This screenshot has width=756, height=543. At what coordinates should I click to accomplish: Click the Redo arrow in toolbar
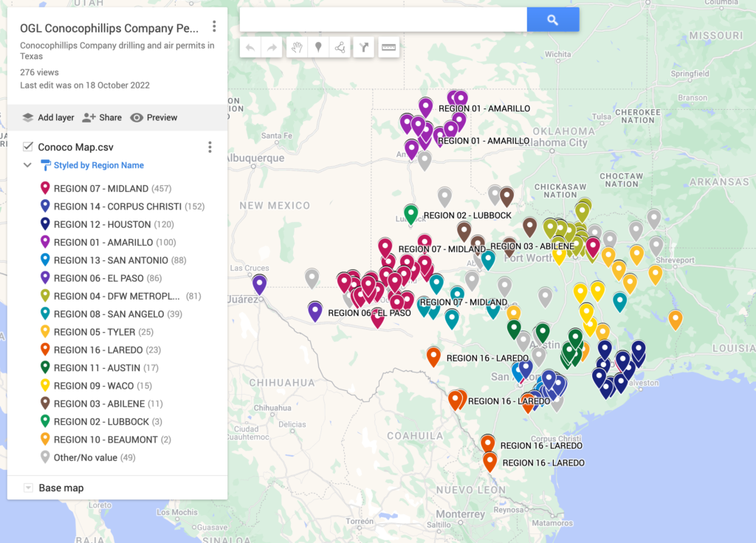[272, 47]
